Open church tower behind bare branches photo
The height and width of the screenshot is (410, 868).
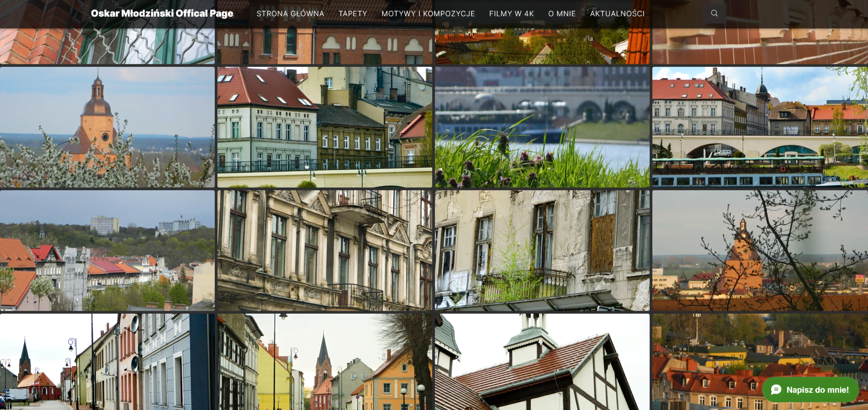pos(759,250)
